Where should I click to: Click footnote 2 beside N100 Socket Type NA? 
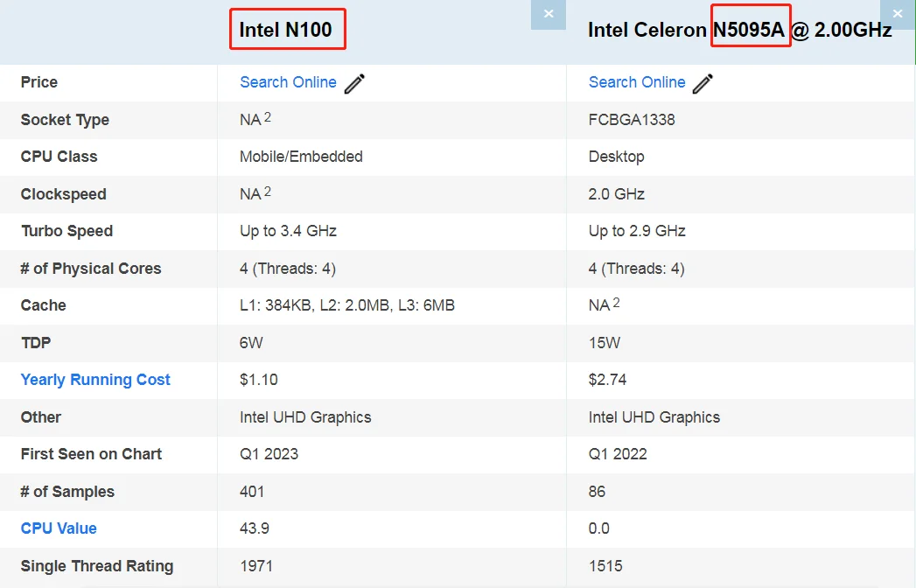tap(268, 116)
